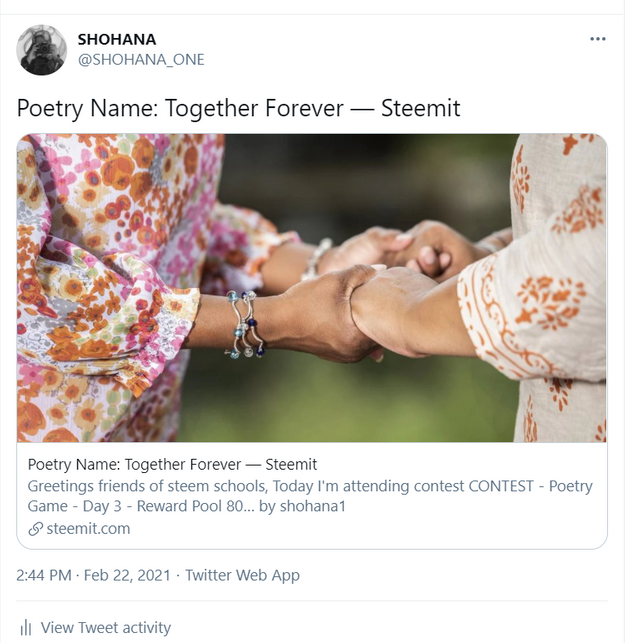640x643 pixels.
Task: Open the Twitter Web App source link
Action: coord(242,575)
